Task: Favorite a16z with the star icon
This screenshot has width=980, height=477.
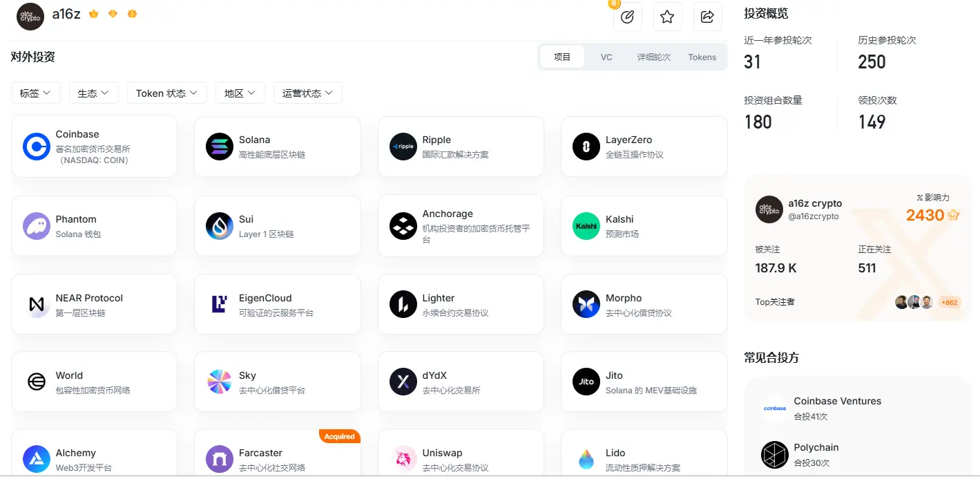Action: coord(667,17)
